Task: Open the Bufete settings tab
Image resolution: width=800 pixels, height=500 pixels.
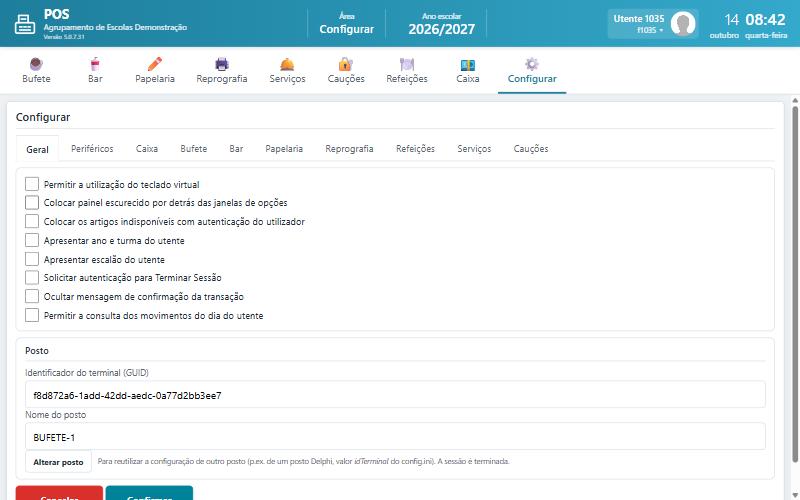Action: tap(194, 148)
